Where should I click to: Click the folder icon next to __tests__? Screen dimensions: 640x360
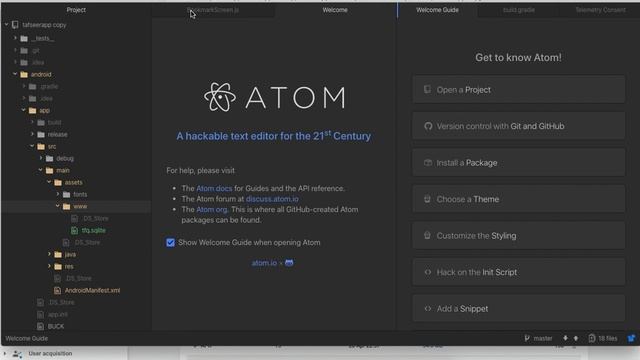click(x=24, y=38)
